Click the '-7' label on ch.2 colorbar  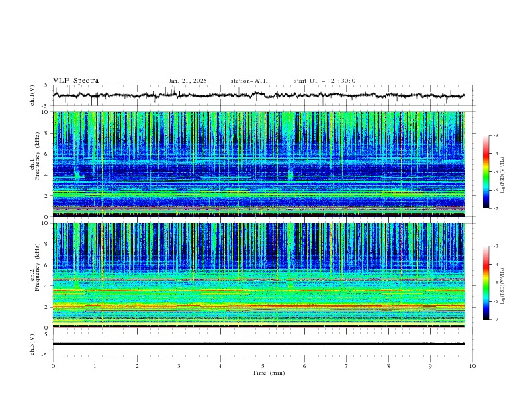[x=495, y=320]
